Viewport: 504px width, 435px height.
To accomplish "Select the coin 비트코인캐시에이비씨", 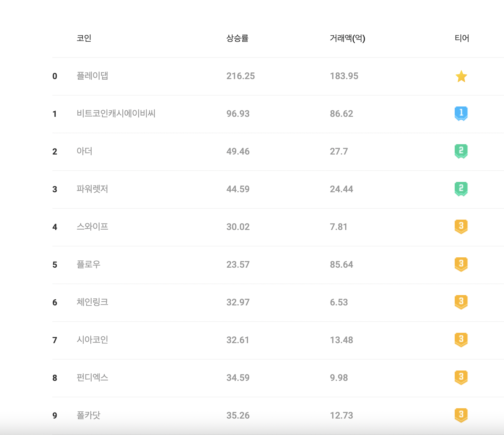I will point(117,114).
